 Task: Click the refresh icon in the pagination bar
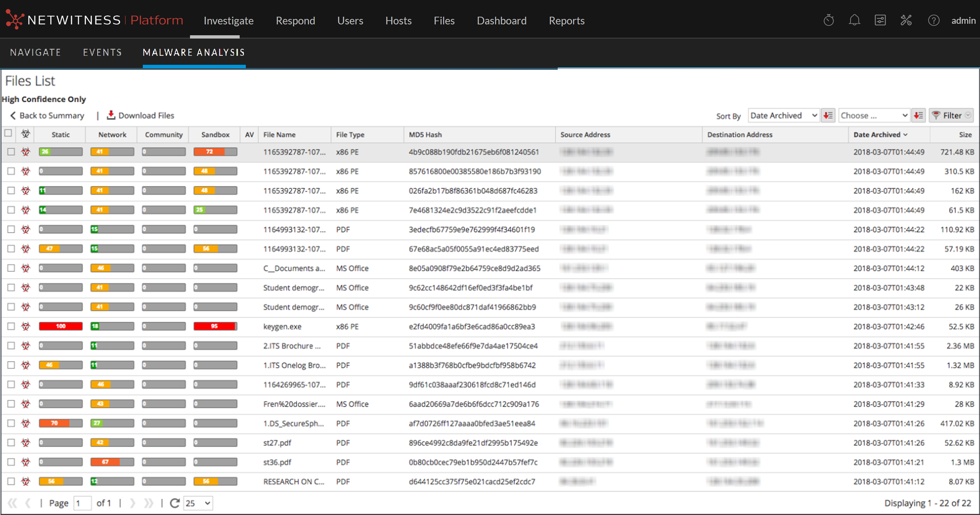(175, 503)
